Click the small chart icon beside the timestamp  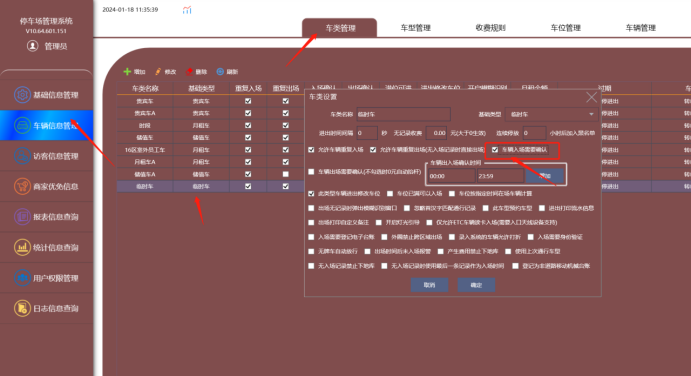click(x=187, y=10)
